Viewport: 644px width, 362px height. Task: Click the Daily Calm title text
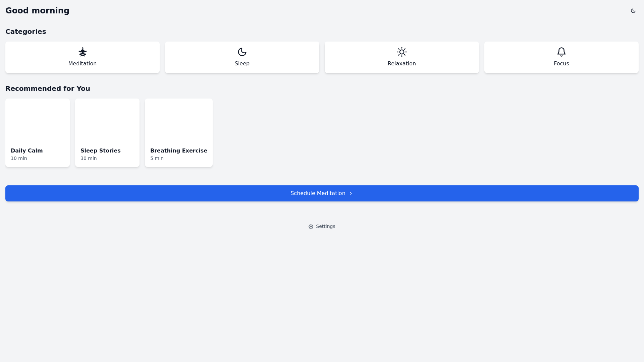26,151
